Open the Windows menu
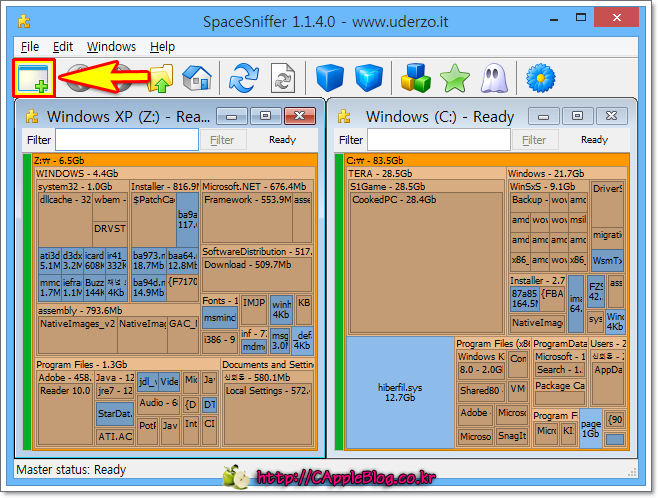658x498 pixels. [111, 47]
